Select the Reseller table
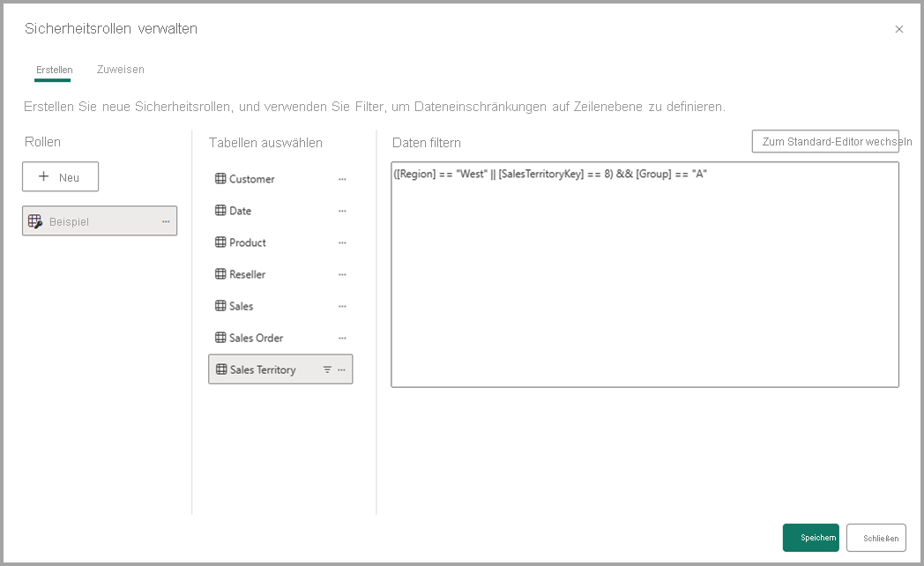924x566 pixels. coord(280,274)
